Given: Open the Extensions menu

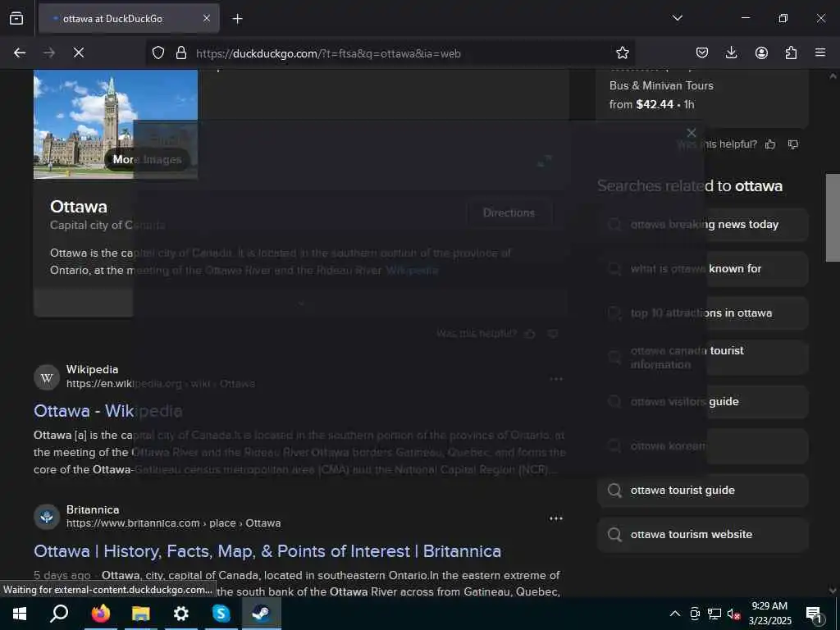Looking at the screenshot, I should point(791,52).
